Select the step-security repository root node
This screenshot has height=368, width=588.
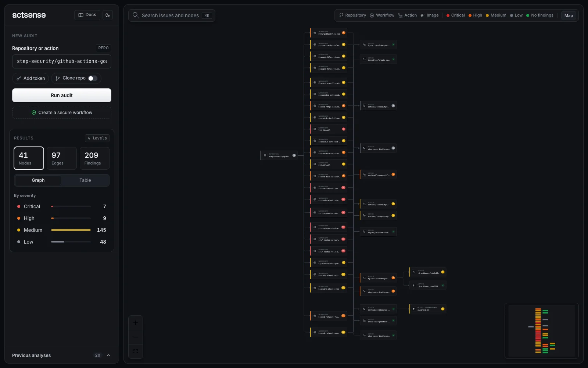(x=279, y=156)
